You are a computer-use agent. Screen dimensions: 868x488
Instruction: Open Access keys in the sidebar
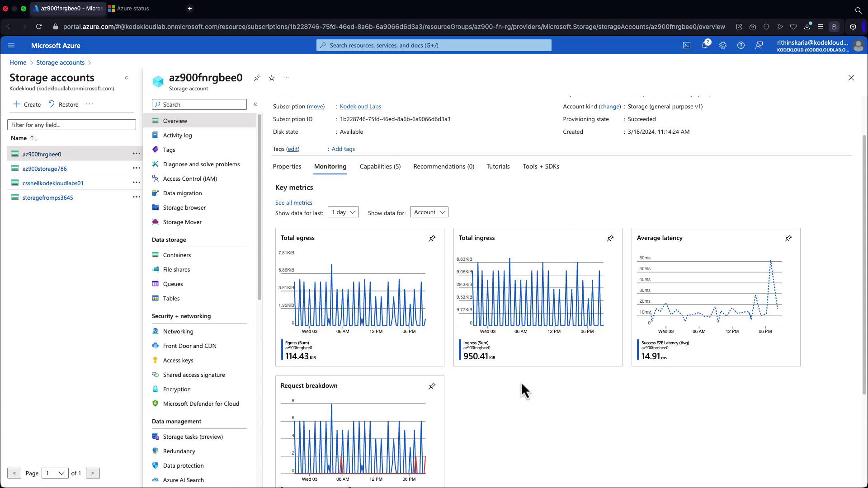(178, 360)
